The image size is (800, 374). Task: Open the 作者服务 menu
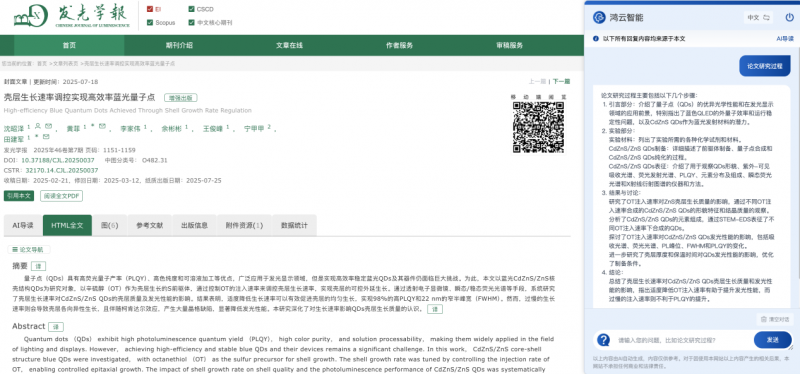tap(399, 45)
